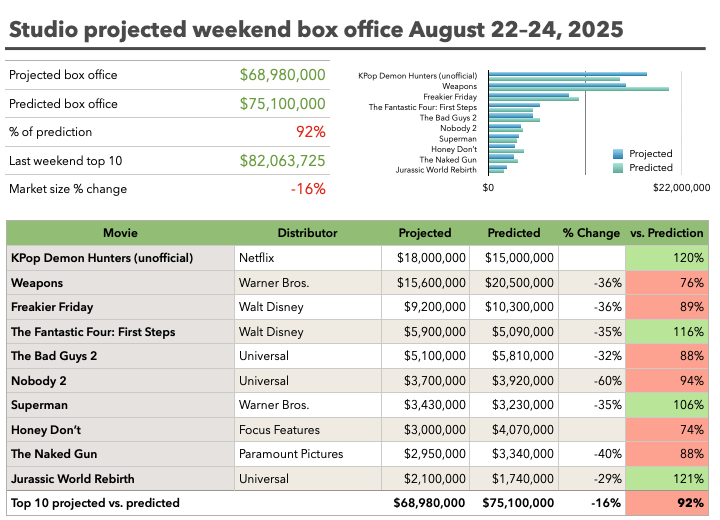The height and width of the screenshot is (520, 720).
Task: Select the Movie column header
Action: tap(121, 233)
